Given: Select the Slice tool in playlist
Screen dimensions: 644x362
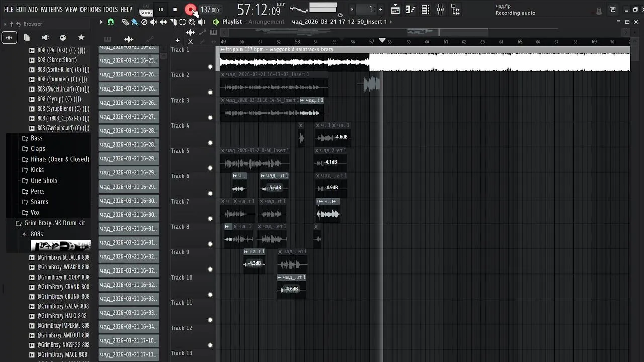Looking at the screenshot, I should 173,22.
